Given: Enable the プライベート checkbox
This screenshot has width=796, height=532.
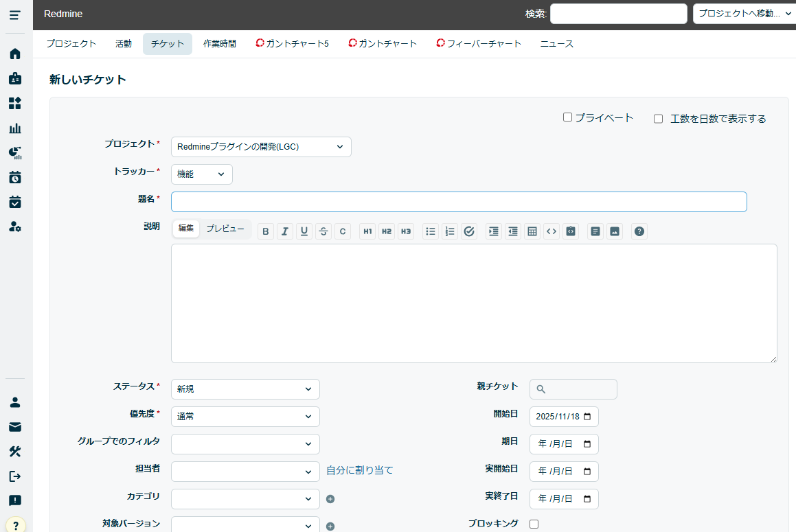Looking at the screenshot, I should point(567,117).
